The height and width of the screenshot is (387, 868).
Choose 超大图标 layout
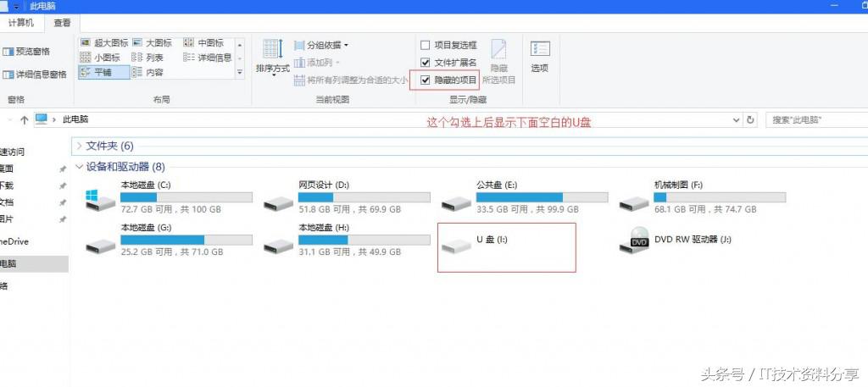(104, 42)
